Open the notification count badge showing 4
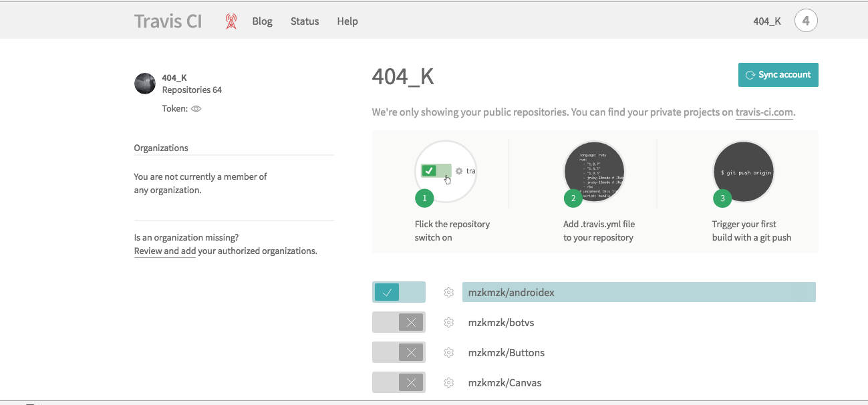This screenshot has width=868, height=405. pos(806,21)
